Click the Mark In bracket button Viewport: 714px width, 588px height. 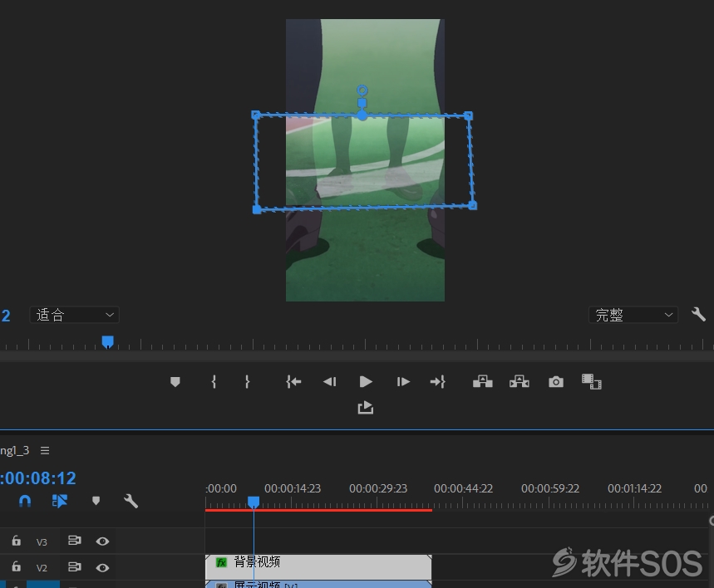[214, 381]
